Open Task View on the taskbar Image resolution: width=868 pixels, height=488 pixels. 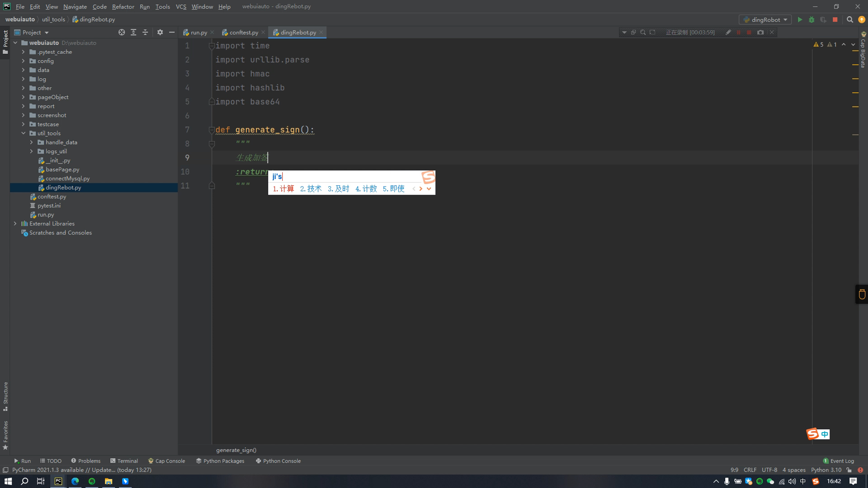point(41,481)
